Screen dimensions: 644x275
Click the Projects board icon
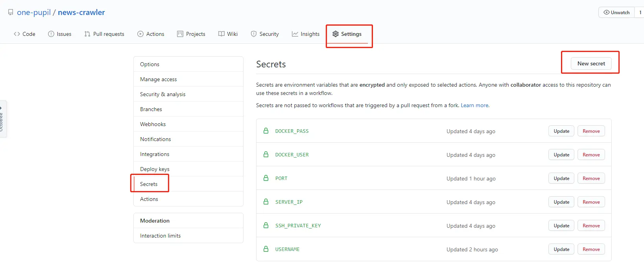click(x=180, y=34)
